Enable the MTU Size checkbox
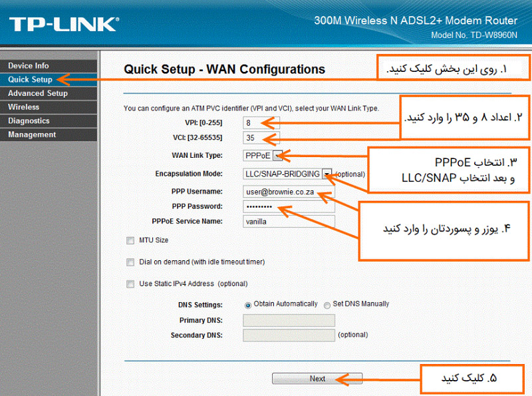 130,240
